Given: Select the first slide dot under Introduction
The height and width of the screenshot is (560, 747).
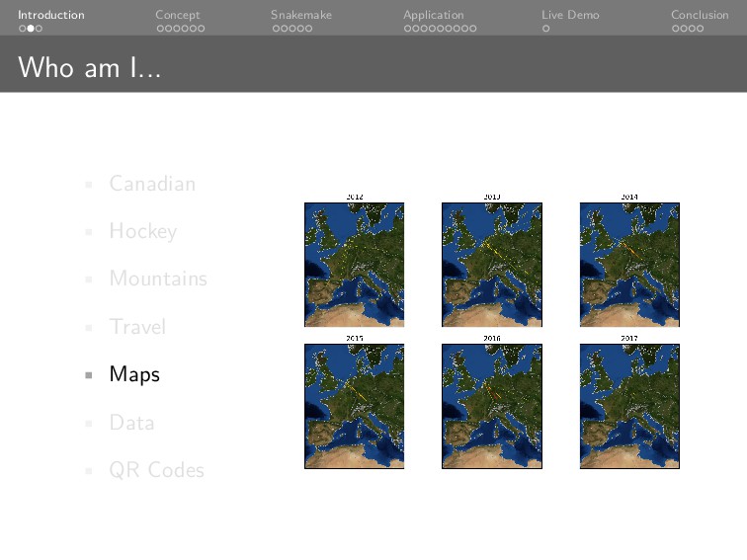Looking at the screenshot, I should point(23,29).
